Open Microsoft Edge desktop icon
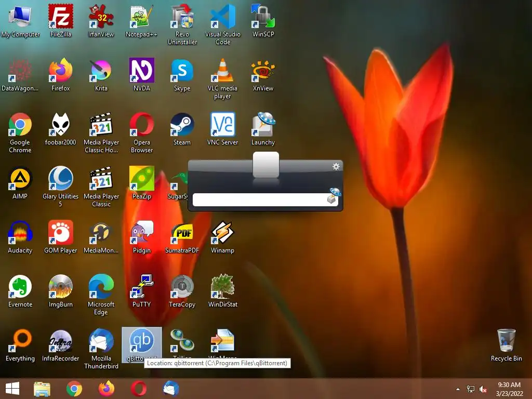This screenshot has height=399, width=532. click(x=101, y=295)
